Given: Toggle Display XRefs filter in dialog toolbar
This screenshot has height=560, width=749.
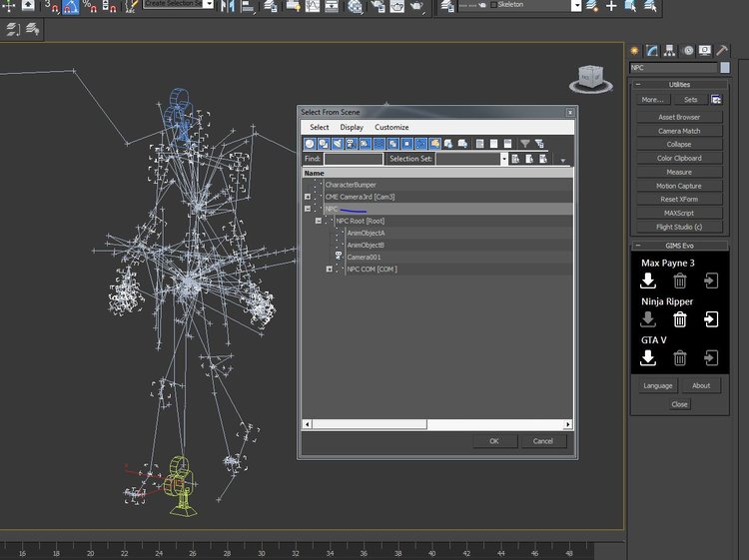Looking at the screenshot, I should [x=406, y=144].
